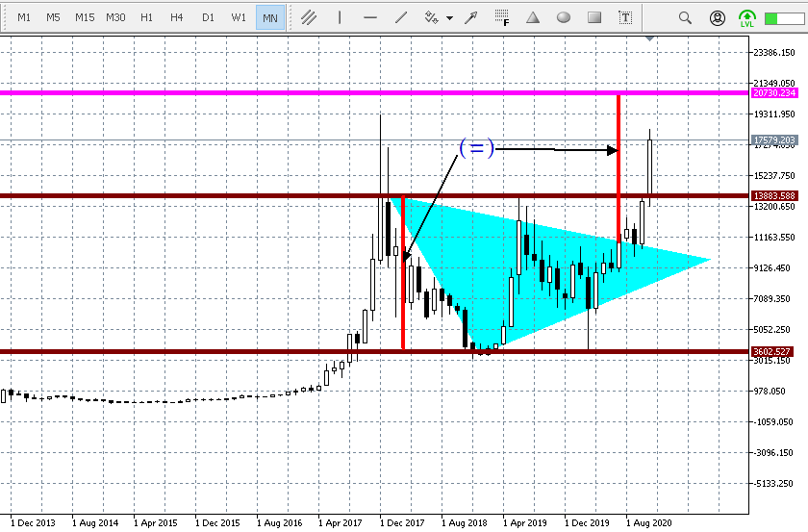Switch to the H1 timeframe

(x=146, y=17)
